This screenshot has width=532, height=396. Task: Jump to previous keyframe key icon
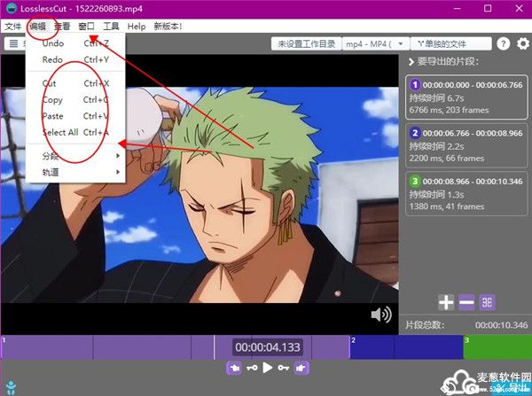pos(252,368)
